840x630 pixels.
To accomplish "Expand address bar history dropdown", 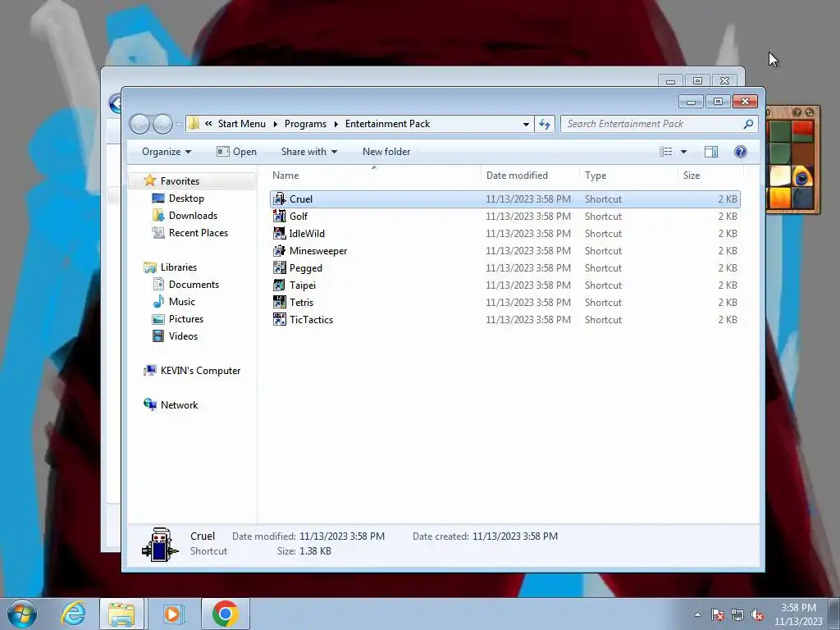I will (x=526, y=125).
